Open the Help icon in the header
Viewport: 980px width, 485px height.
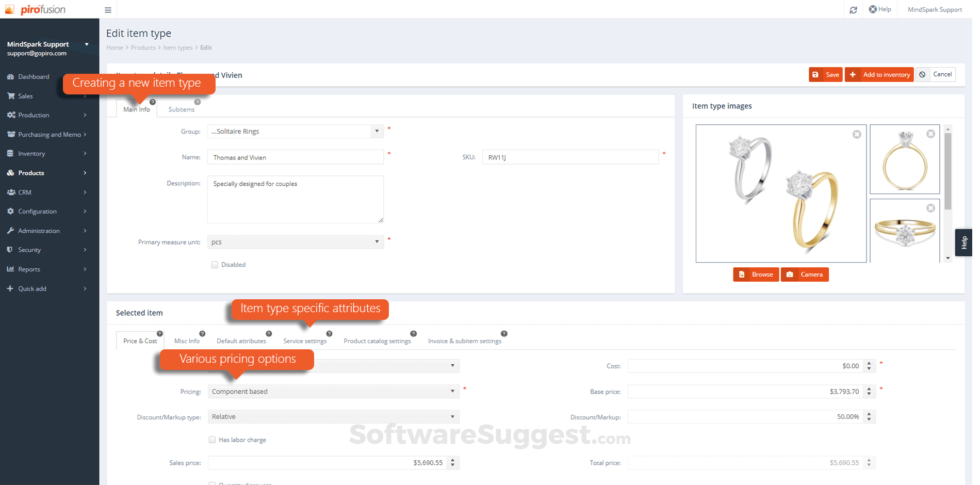(874, 9)
